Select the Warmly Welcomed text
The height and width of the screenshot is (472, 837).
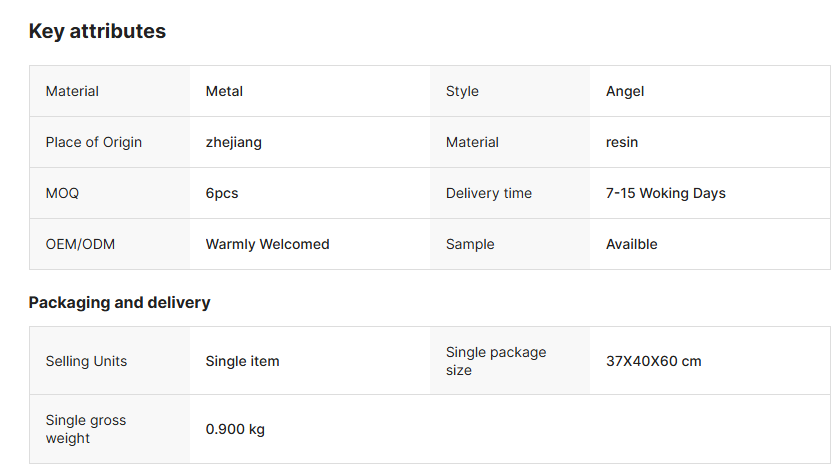[x=267, y=244]
